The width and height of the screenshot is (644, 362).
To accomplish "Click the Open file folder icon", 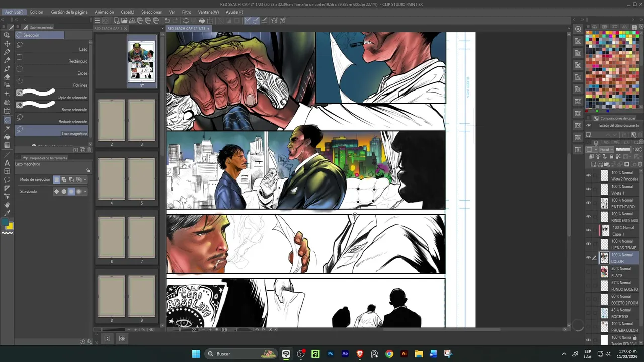I will click(x=124, y=21).
